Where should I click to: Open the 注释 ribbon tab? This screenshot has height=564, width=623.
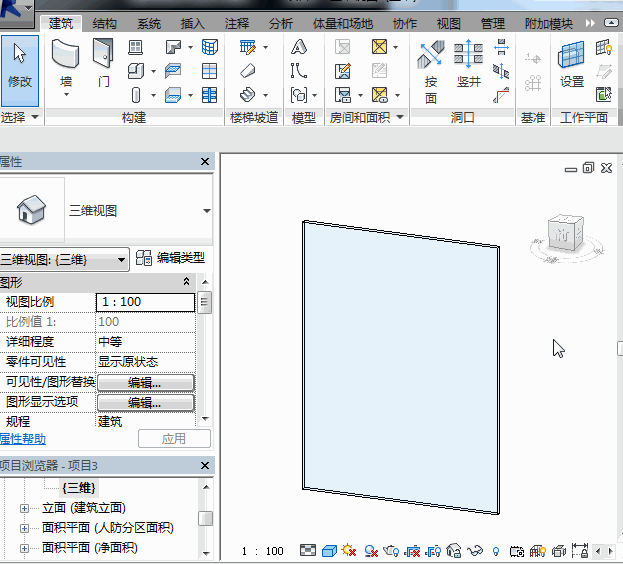pyautogui.click(x=237, y=23)
